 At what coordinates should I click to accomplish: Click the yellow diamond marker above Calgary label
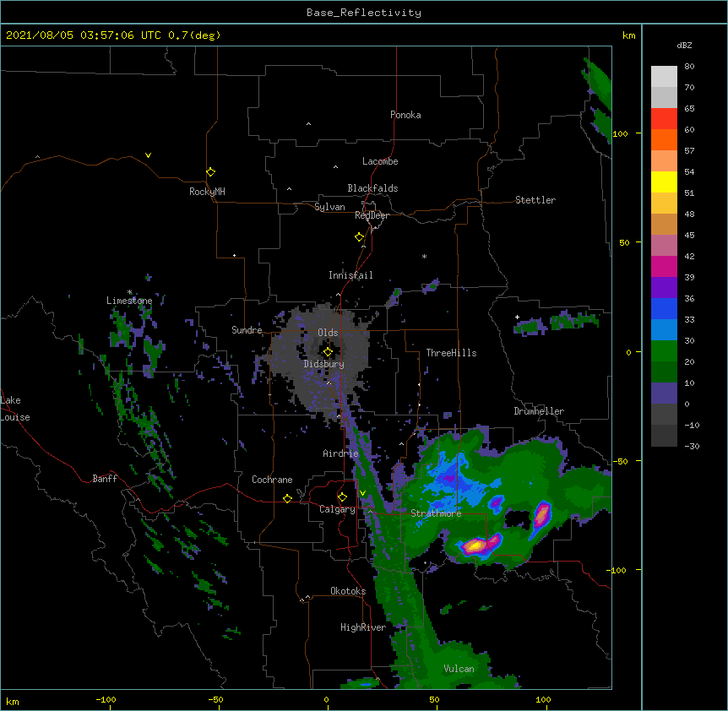(x=342, y=497)
